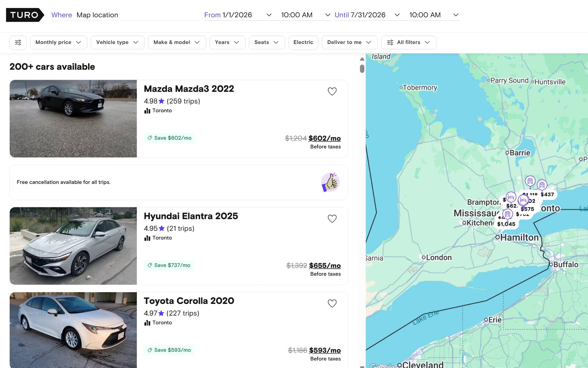This screenshot has height=368, width=588.
Task: Click the $1,045 map price marker
Action: (x=506, y=224)
